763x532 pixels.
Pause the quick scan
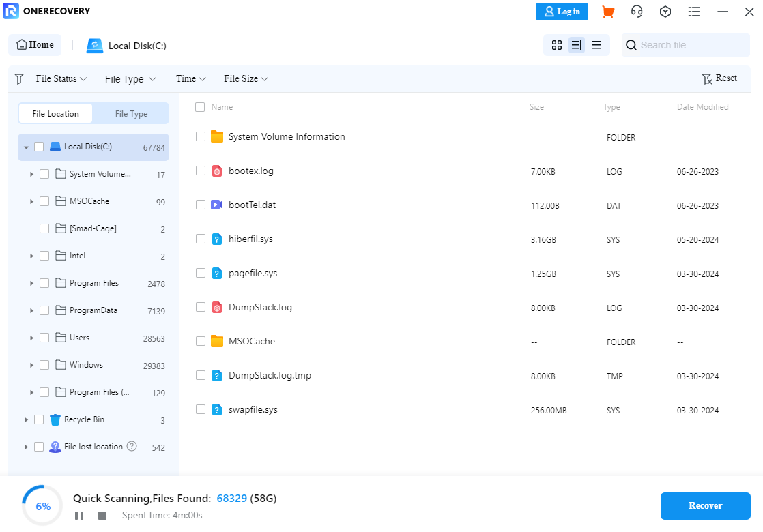click(x=79, y=516)
